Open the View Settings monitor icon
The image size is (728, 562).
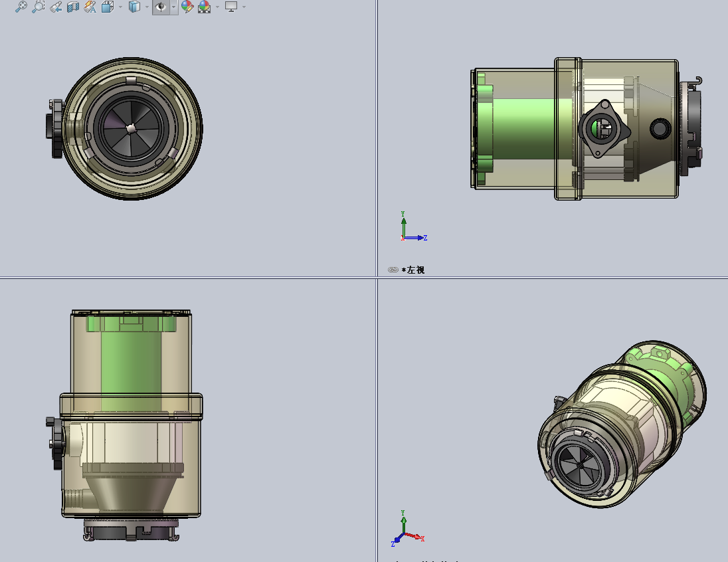coord(231,8)
